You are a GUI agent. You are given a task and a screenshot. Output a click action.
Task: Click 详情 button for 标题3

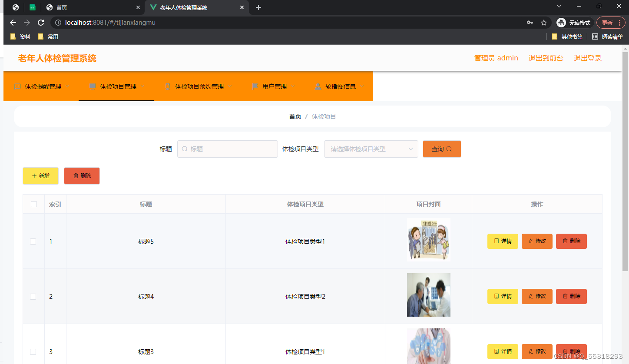point(503,351)
